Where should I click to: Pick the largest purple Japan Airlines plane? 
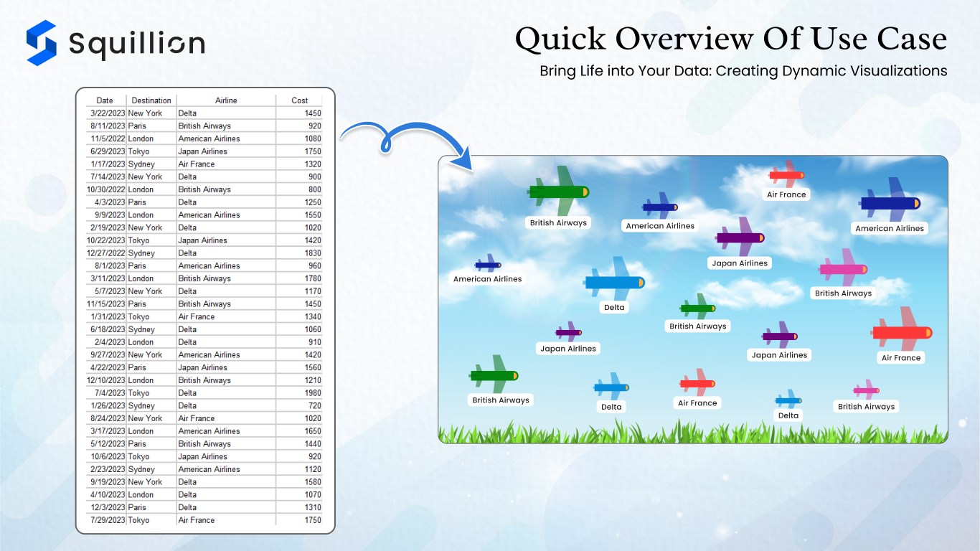[x=740, y=237]
